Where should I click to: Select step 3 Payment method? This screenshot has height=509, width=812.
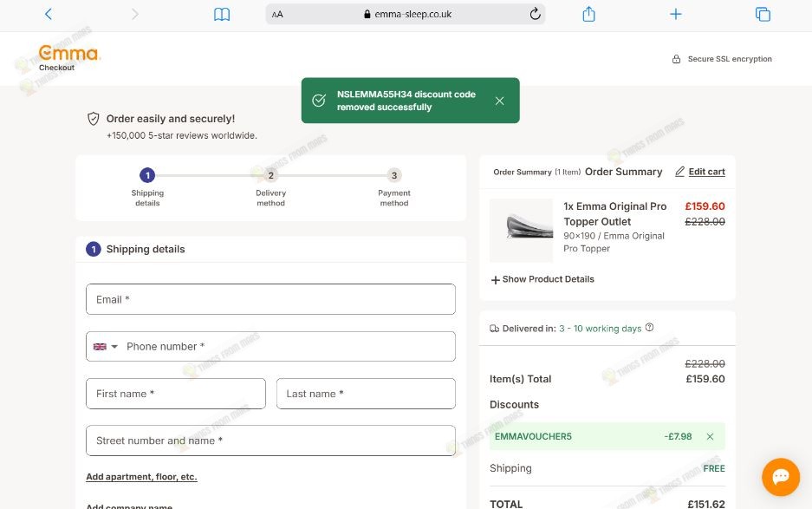pyautogui.click(x=394, y=187)
